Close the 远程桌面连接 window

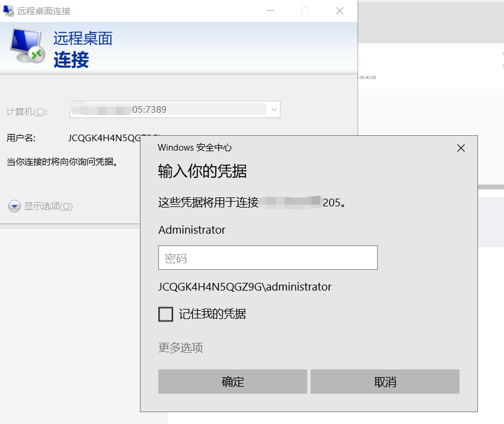coord(339,10)
